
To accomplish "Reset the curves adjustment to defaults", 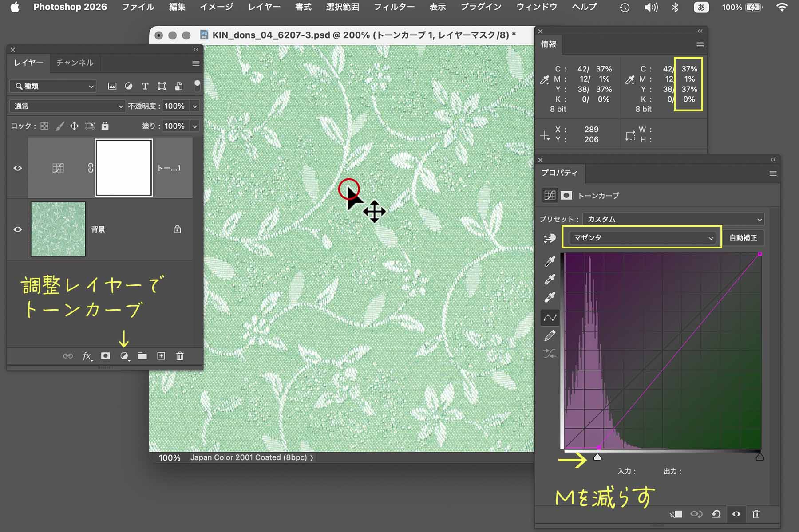I will [716, 514].
